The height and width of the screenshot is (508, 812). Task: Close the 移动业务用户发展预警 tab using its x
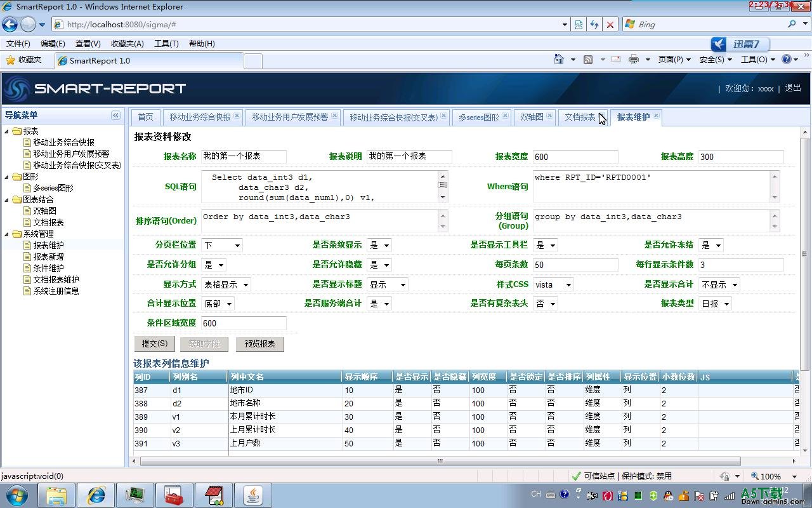click(x=334, y=116)
